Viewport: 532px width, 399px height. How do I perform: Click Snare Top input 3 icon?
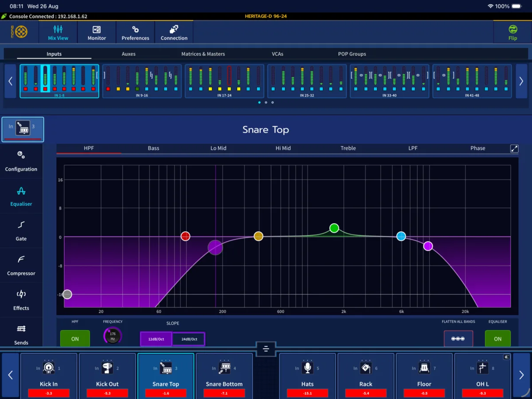[x=23, y=129]
